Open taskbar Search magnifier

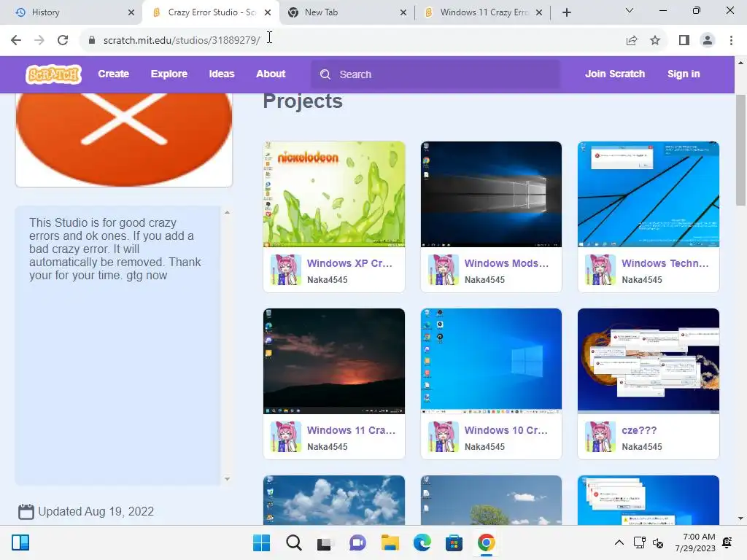294,542
